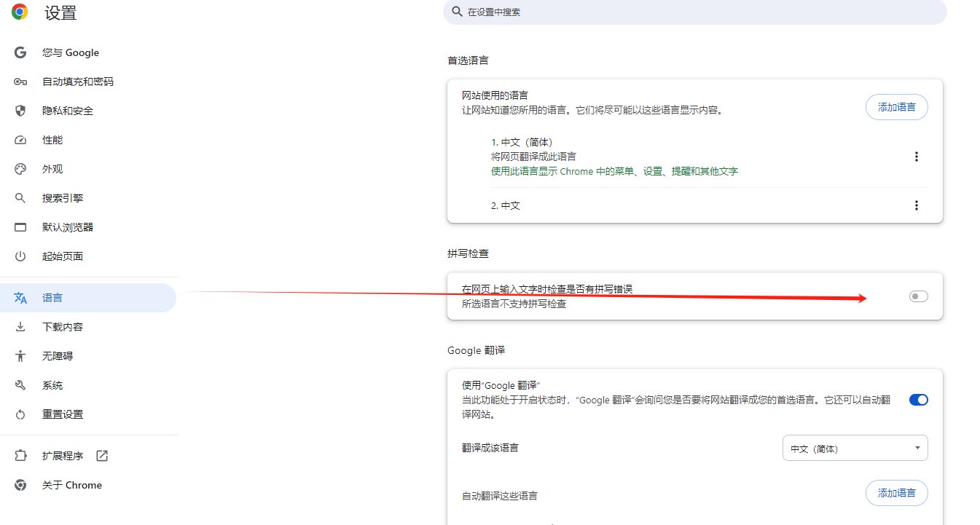Turn off the 使用 Google 翻译 switch

coord(919,400)
